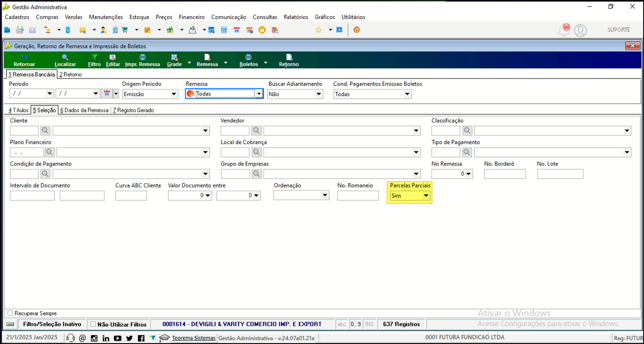Open the Parcelas Parciais dropdown
Image resolution: width=644 pixels, height=344 pixels.
pyautogui.click(x=426, y=196)
